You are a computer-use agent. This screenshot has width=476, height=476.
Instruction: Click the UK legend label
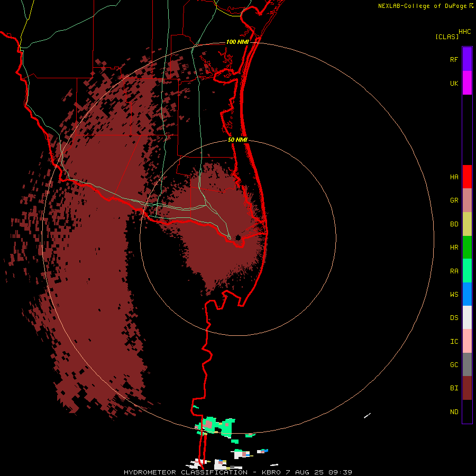coord(454,83)
